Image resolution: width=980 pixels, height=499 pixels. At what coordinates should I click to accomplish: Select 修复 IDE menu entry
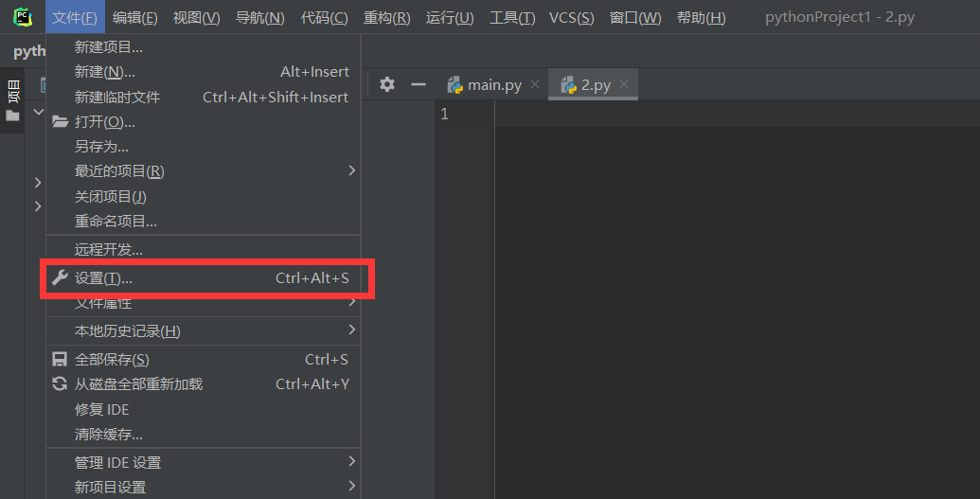(204, 410)
